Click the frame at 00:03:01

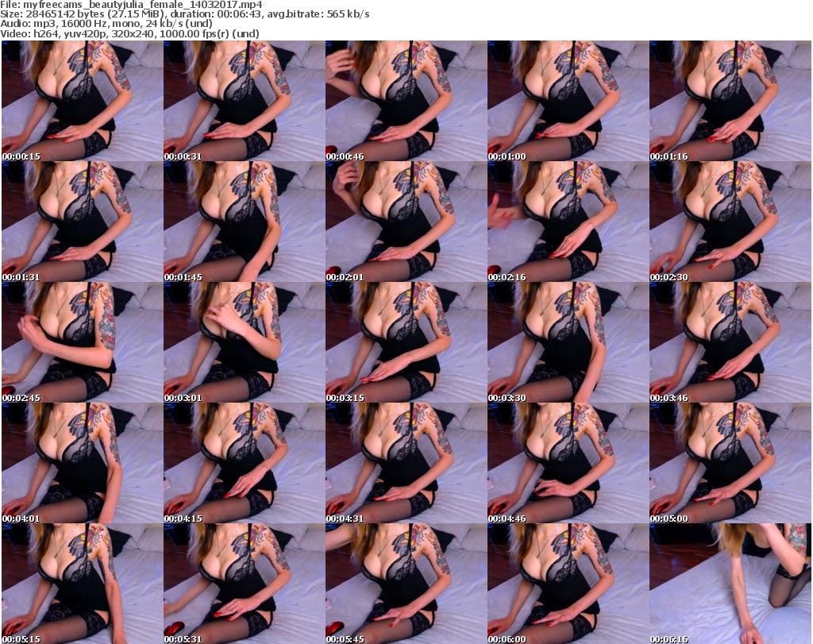pos(245,342)
